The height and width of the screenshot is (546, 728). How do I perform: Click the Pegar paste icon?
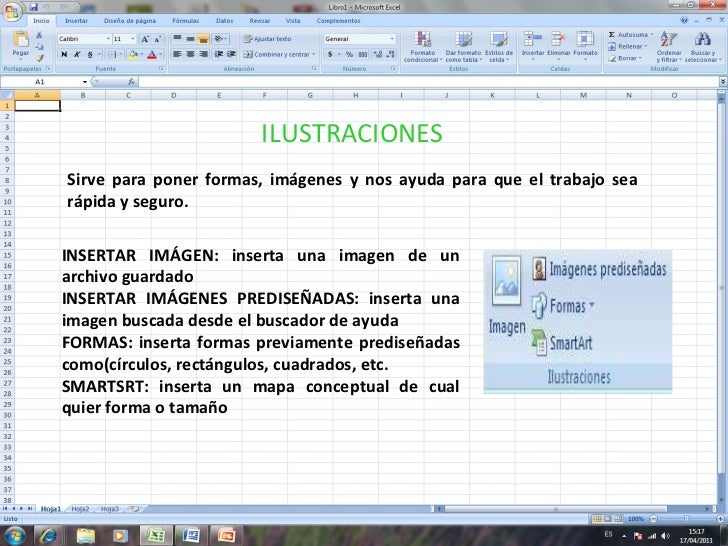coord(19,41)
